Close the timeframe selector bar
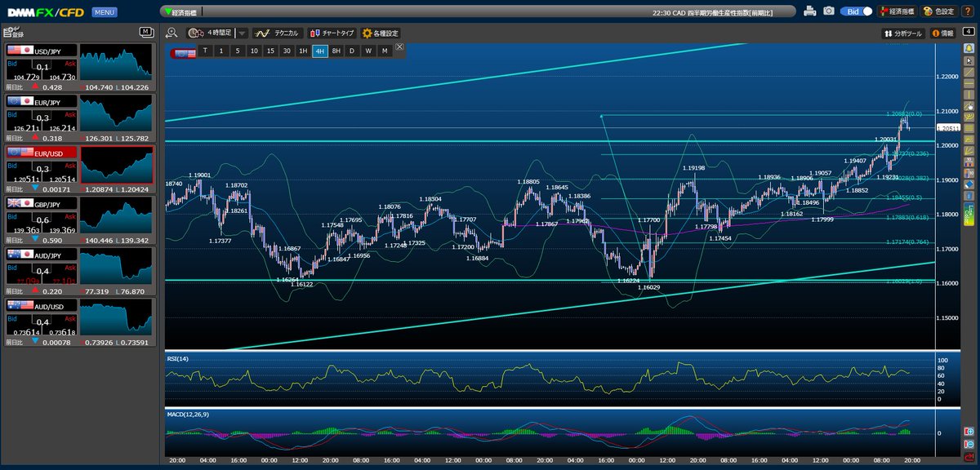This screenshot has height=470, width=980. [399, 47]
